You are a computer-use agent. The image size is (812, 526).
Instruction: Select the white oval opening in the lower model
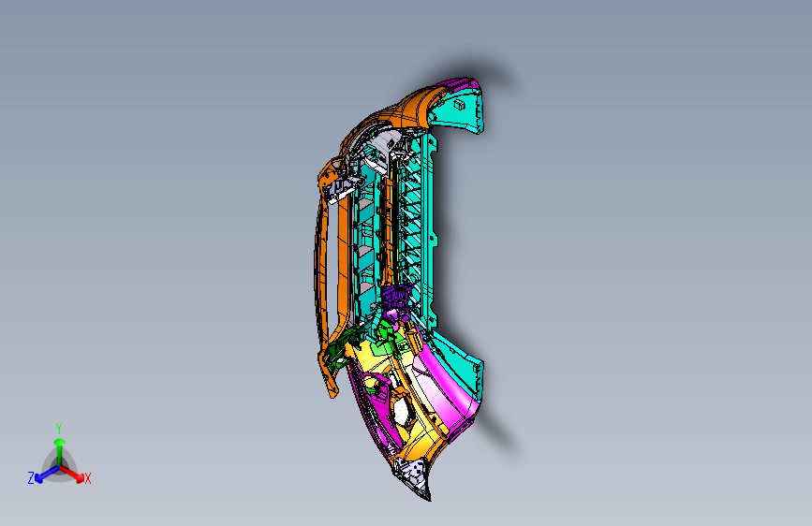pyautogui.click(x=402, y=411)
